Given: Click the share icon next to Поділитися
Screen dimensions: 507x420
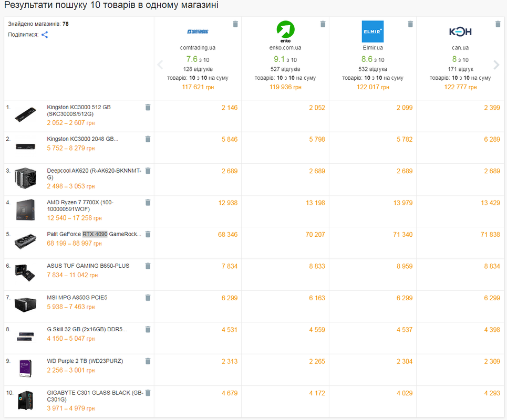Looking at the screenshot, I should tap(45, 35).
